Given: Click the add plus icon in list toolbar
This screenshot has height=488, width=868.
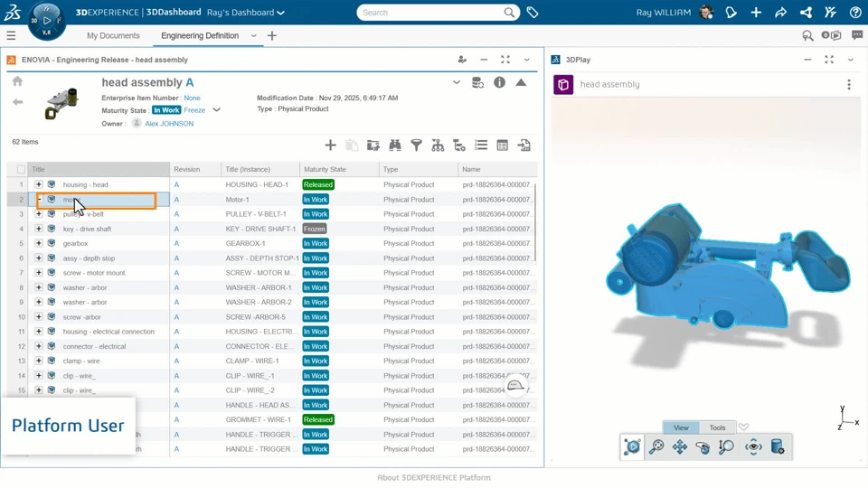Looking at the screenshot, I should point(331,145).
